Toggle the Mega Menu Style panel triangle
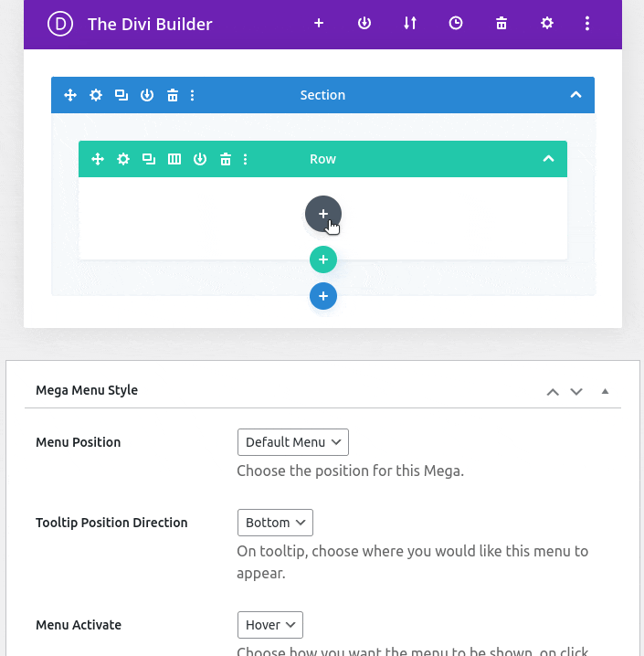The height and width of the screenshot is (656, 644). [605, 391]
